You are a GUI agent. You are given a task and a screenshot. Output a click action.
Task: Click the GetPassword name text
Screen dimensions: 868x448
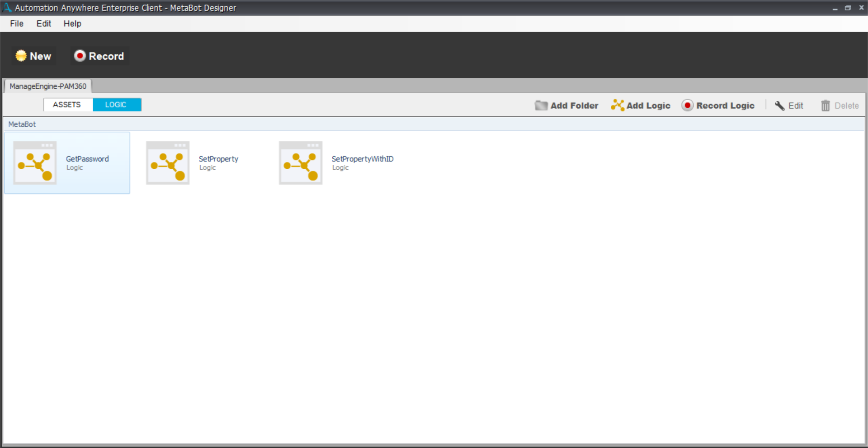(x=87, y=159)
